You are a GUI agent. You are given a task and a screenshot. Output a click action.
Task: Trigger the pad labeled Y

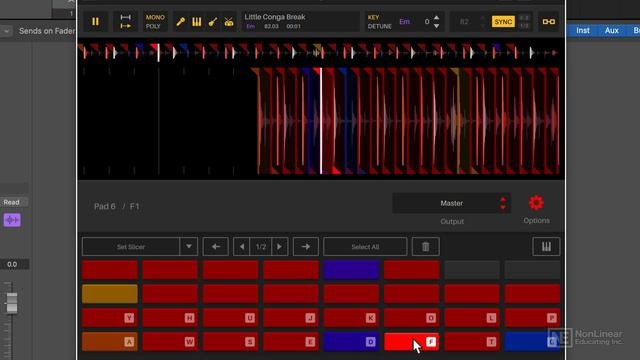click(110, 318)
